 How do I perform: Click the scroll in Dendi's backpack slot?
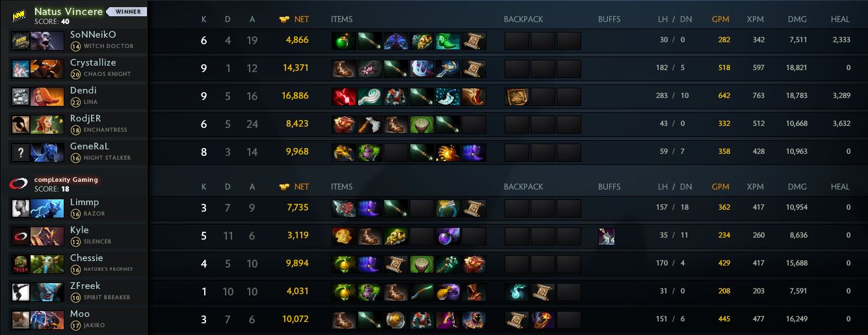pos(517,97)
